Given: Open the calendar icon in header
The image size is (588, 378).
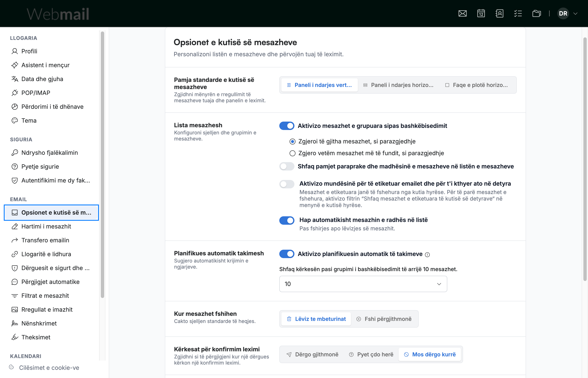Looking at the screenshot, I should [x=481, y=13].
